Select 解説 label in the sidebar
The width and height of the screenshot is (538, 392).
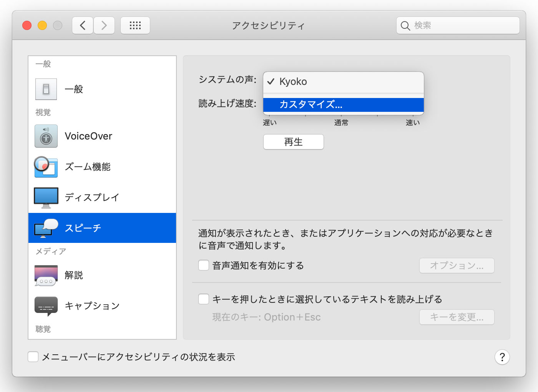pos(74,275)
